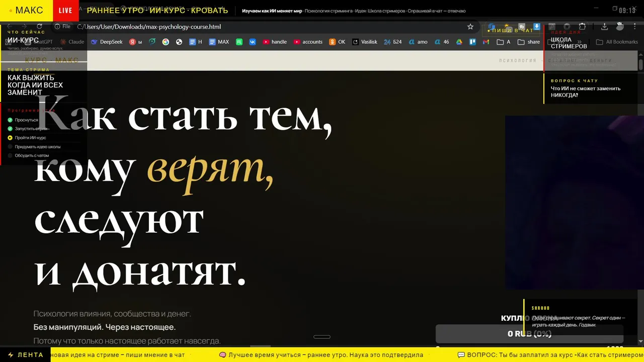Open the YouTube accounts bookmark
Screen dimensions: 644x362
pyautogui.click(x=308, y=42)
